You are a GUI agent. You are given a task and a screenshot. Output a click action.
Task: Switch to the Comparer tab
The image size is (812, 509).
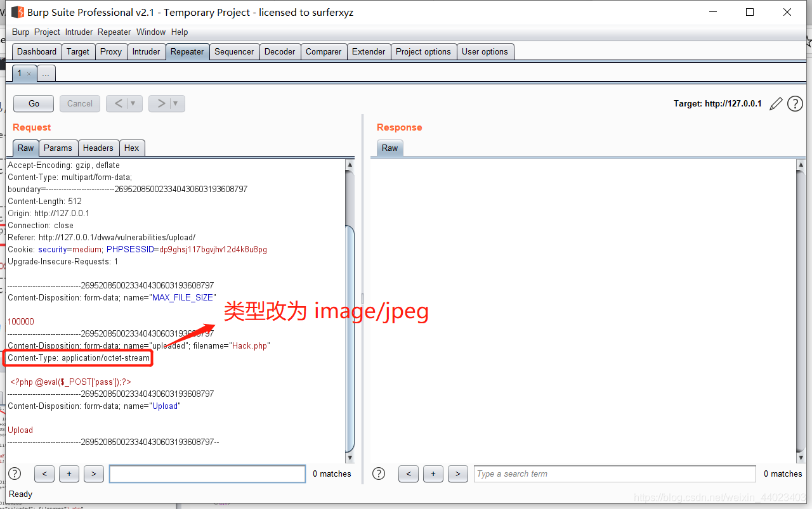tap(324, 52)
